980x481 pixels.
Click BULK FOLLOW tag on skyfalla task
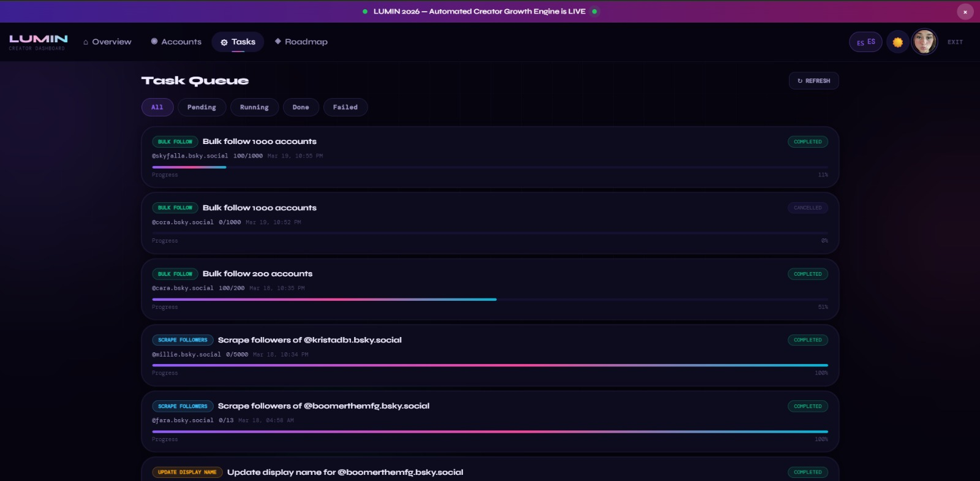(x=175, y=142)
